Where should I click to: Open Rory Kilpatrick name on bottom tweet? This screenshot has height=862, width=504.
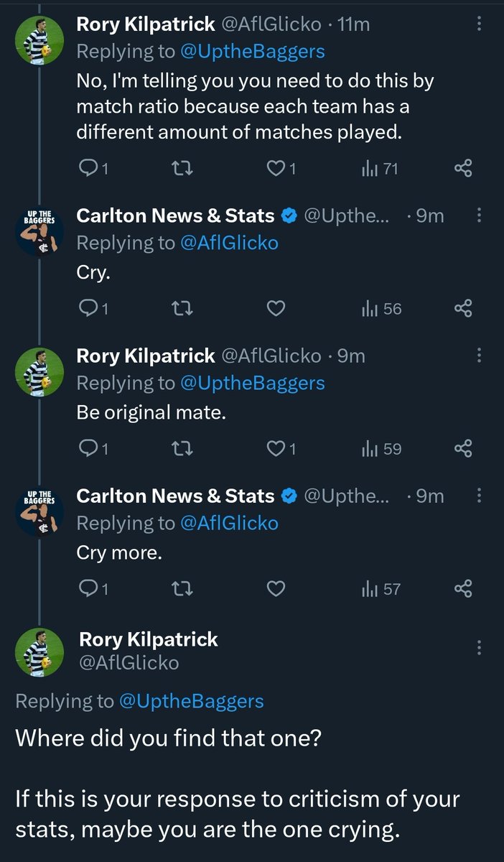point(149,639)
